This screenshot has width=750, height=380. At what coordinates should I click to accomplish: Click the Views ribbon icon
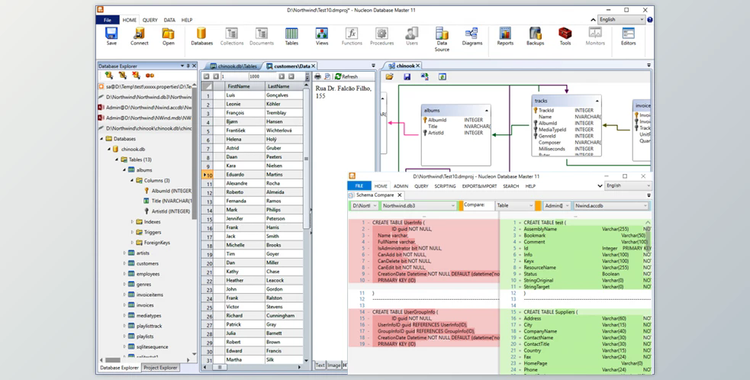point(321,36)
